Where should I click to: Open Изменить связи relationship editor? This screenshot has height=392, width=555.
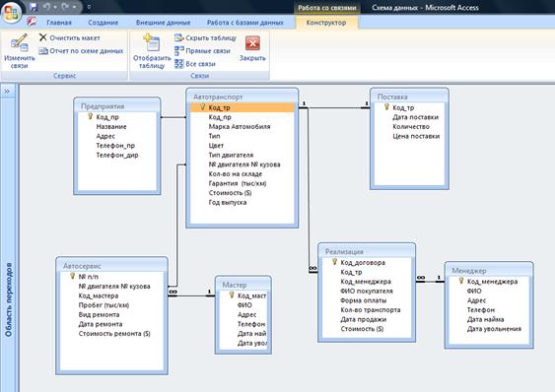pyautogui.click(x=19, y=51)
